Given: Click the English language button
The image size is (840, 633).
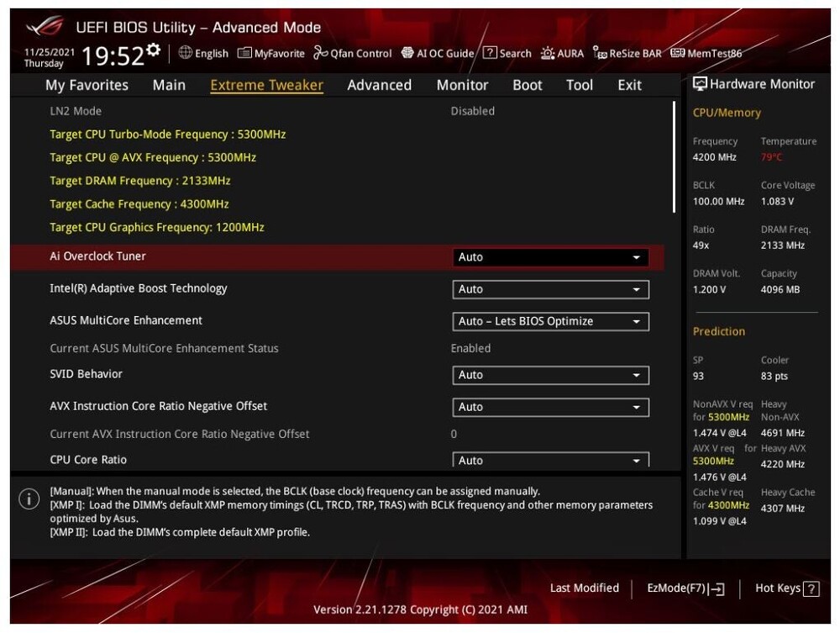Looking at the screenshot, I should pos(203,53).
